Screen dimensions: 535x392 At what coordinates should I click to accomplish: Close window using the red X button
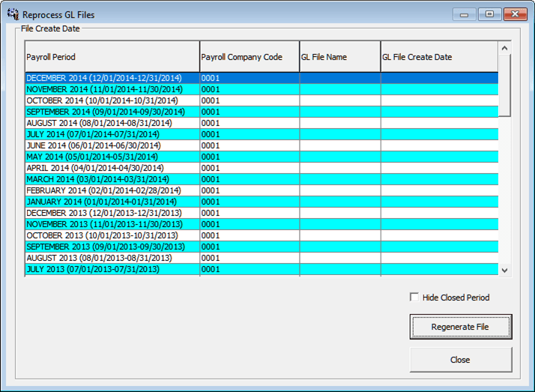pos(516,14)
